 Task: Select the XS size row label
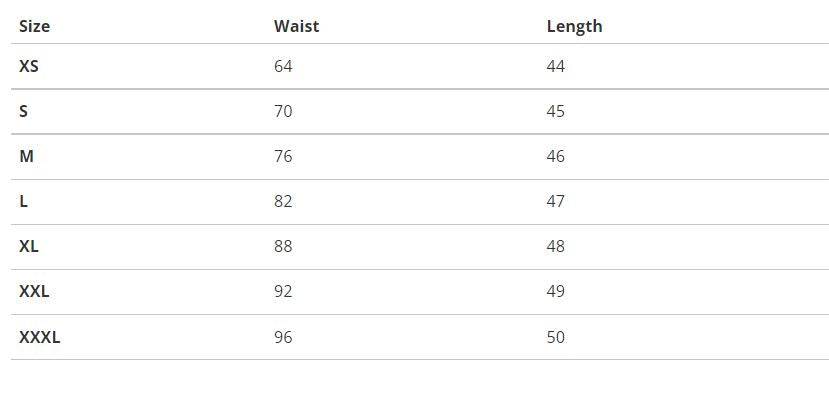[29, 66]
